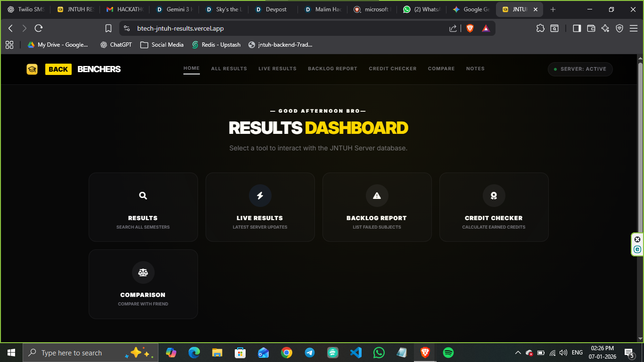Screen dimensions: 644x362
Task: Open ALL RESULTS in the navigation bar
Action: point(229,69)
